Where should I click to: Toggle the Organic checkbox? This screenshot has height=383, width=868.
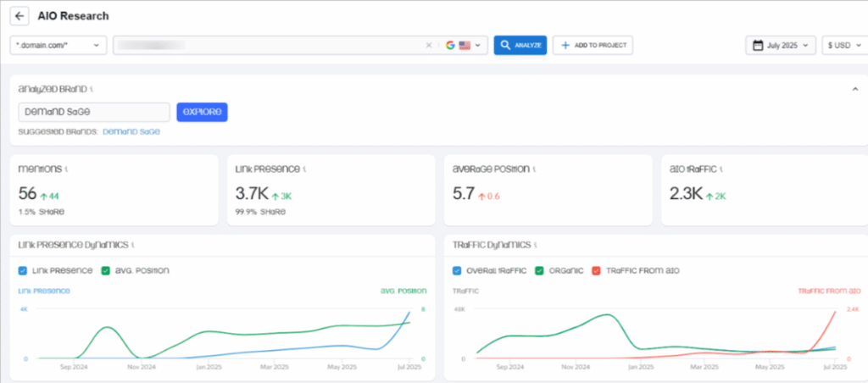click(x=539, y=270)
